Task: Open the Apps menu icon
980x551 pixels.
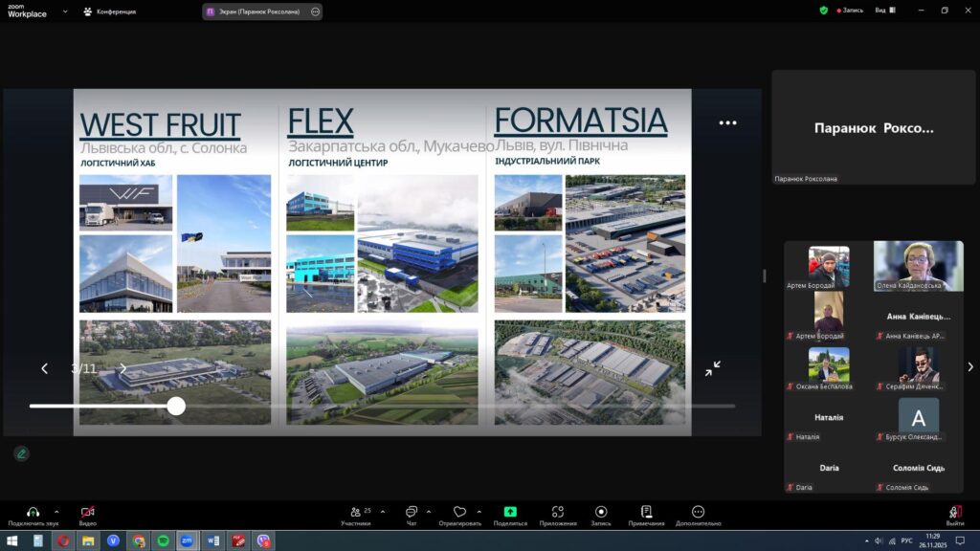Action: coord(558,513)
